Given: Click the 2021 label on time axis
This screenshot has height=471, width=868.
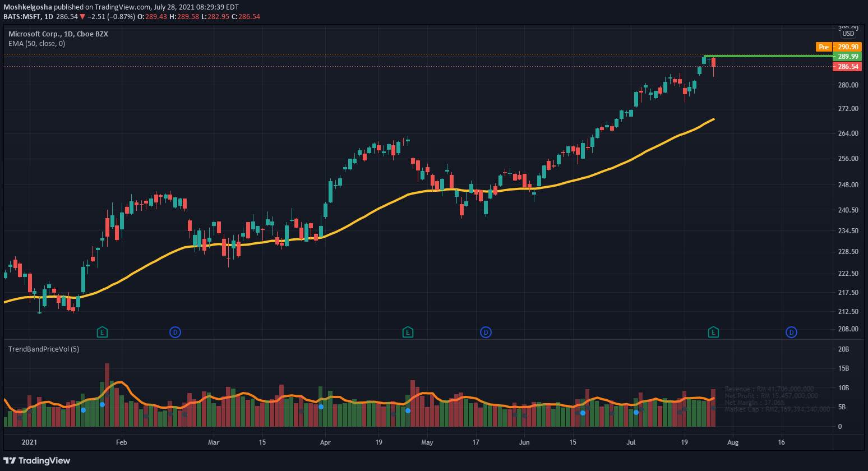Looking at the screenshot, I should coord(29,442).
